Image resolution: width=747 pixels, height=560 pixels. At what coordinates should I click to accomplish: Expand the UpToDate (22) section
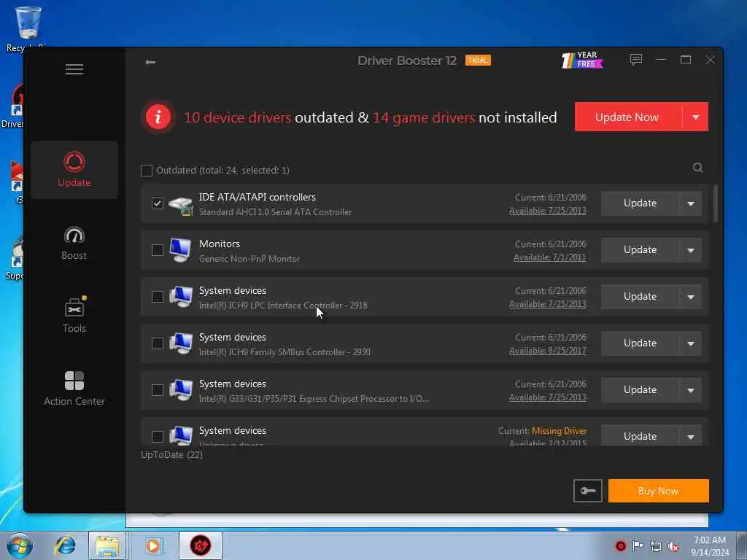point(171,455)
